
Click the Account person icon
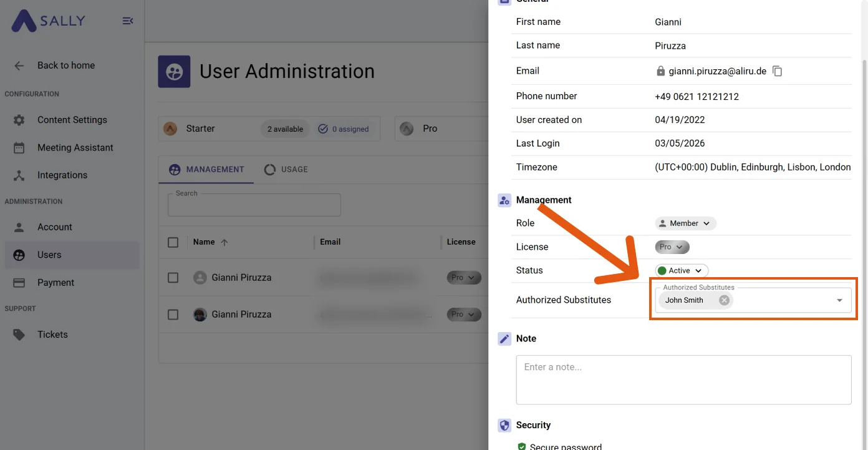[x=19, y=227]
